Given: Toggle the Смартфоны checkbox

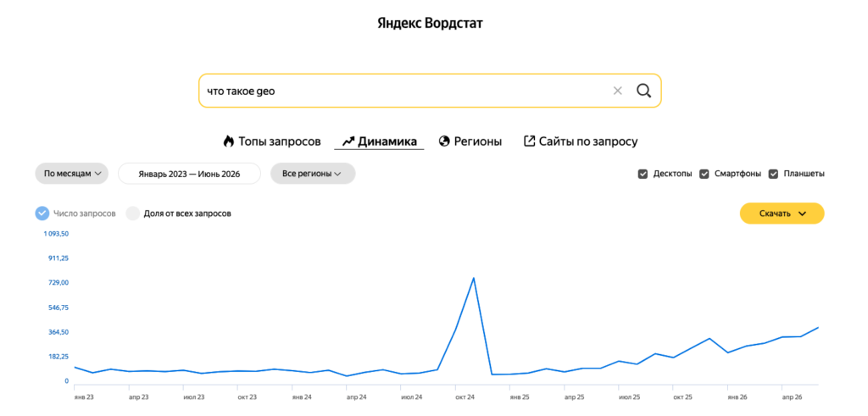Looking at the screenshot, I should [x=704, y=174].
